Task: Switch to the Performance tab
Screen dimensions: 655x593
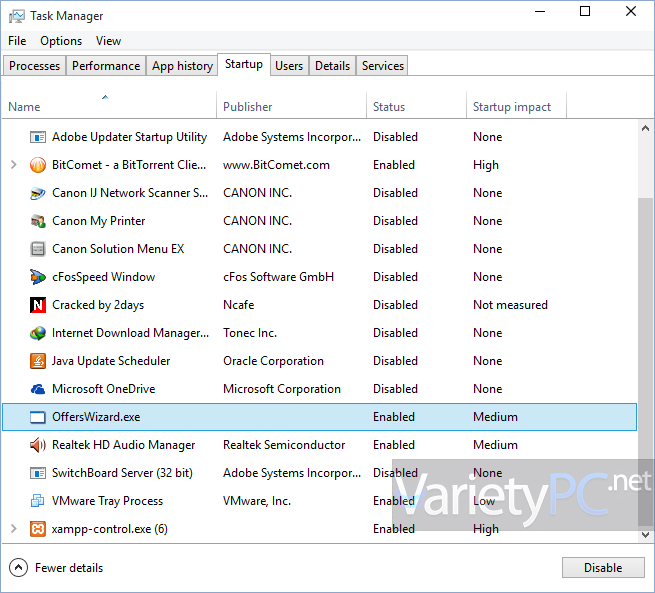Action: pyautogui.click(x=106, y=66)
